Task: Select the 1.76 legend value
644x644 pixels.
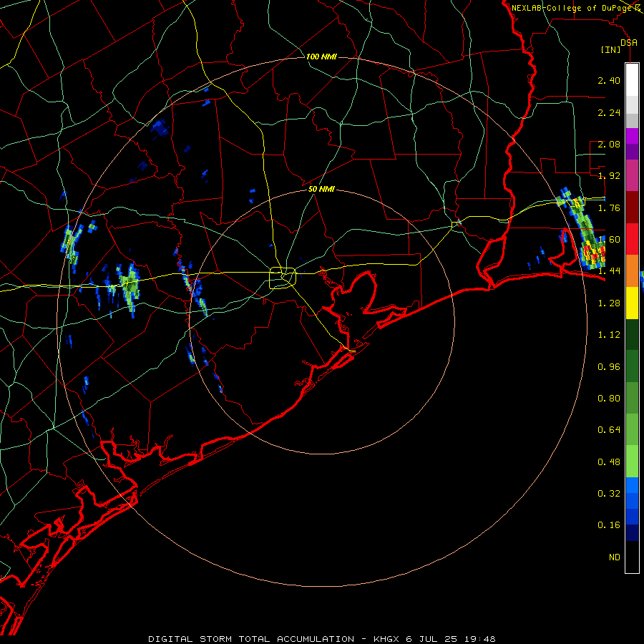Action: 609,208
